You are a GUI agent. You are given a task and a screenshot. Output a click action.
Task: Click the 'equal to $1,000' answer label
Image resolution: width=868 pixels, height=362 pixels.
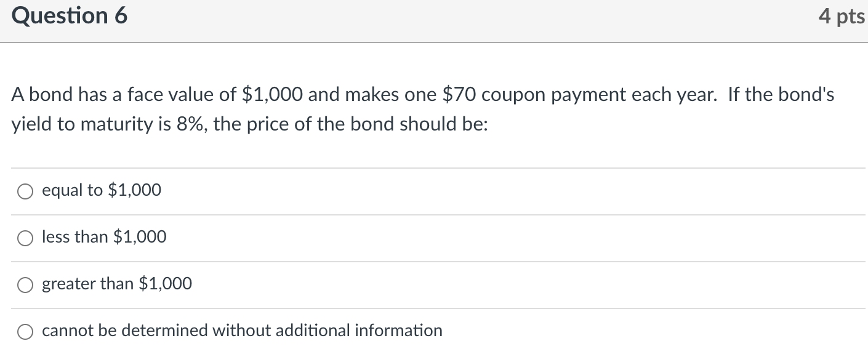coord(100,190)
